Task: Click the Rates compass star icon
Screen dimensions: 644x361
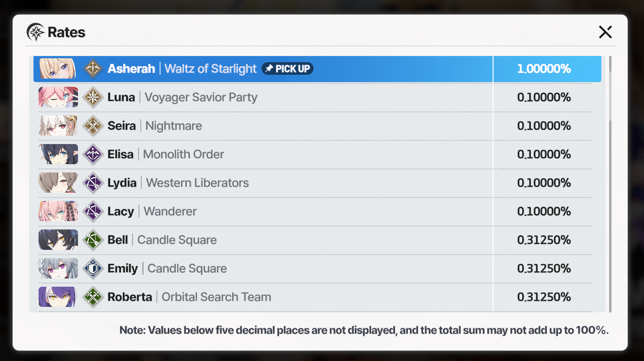Action: (35, 32)
